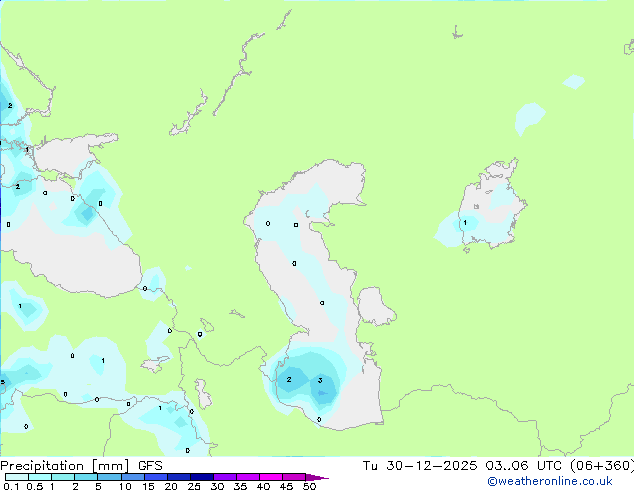This screenshot has width=634, height=490.
Task: Click the '15' legend scale label
Action: pos(148,486)
